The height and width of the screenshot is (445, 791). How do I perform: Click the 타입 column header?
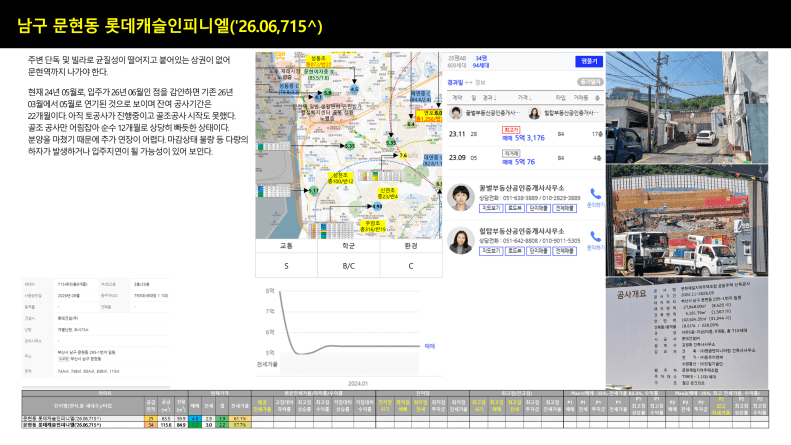[x=560, y=97]
